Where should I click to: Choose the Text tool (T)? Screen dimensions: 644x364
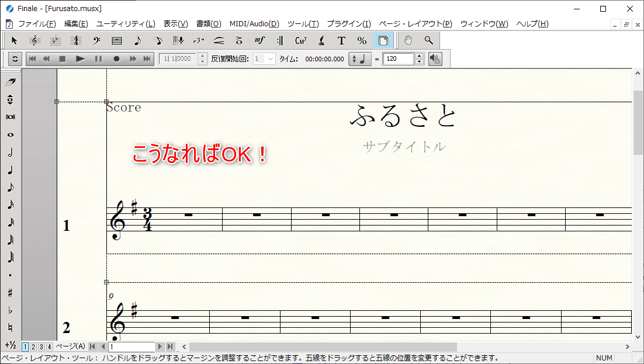341,40
